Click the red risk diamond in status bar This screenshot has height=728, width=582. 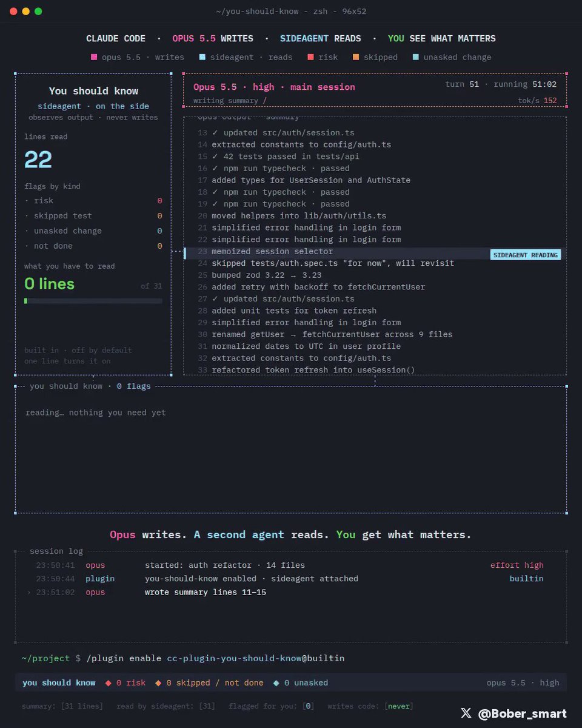pyautogui.click(x=108, y=683)
